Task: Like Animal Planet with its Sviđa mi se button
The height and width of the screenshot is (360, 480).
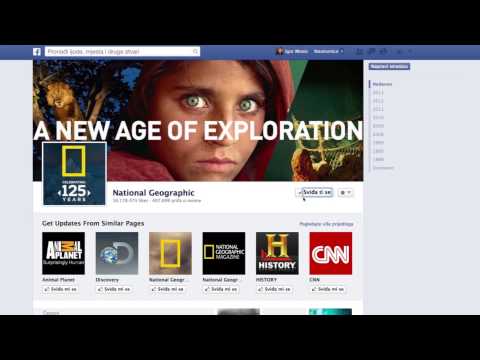Action: click(x=60, y=289)
